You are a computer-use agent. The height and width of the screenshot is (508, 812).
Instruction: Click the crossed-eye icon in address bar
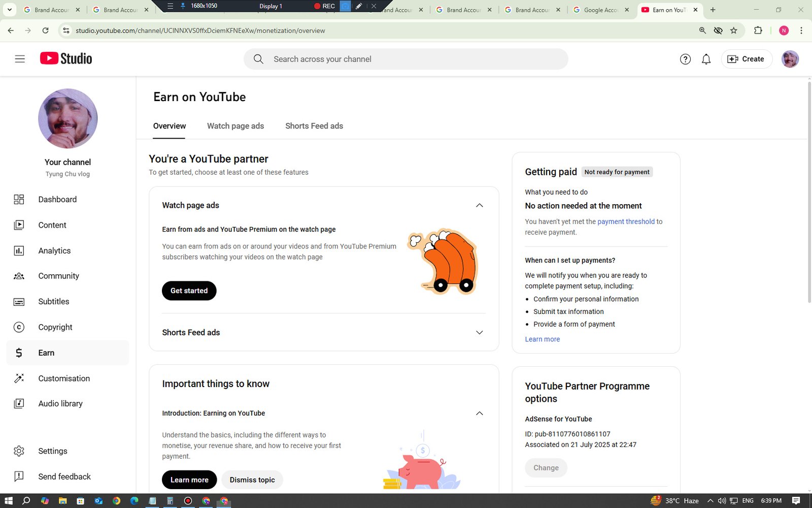pos(718,30)
